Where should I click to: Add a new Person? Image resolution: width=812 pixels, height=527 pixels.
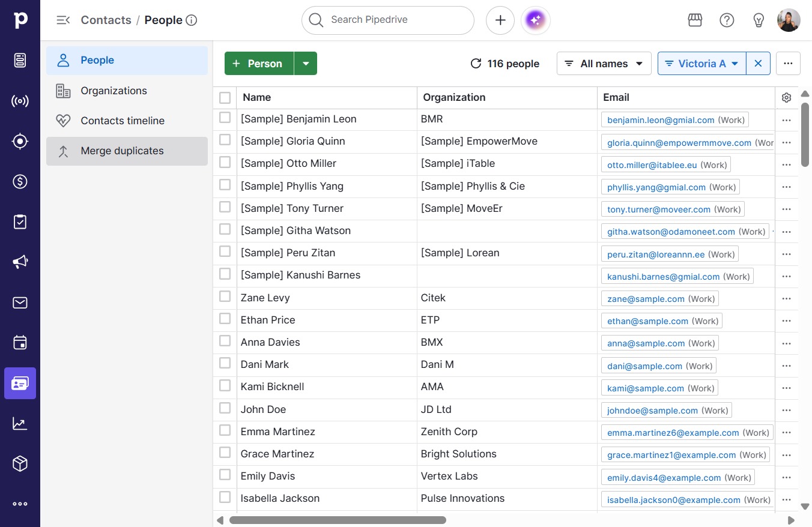pos(259,64)
